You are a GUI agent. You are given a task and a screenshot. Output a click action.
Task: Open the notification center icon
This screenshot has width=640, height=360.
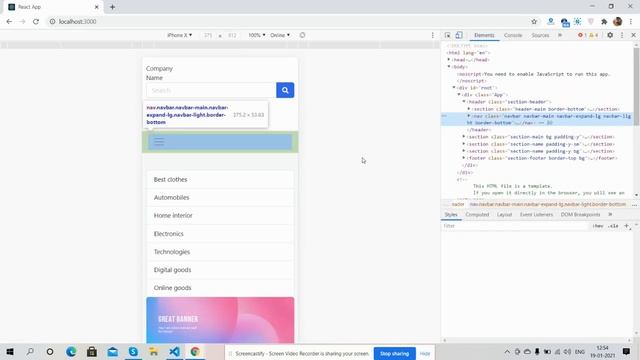626,351
